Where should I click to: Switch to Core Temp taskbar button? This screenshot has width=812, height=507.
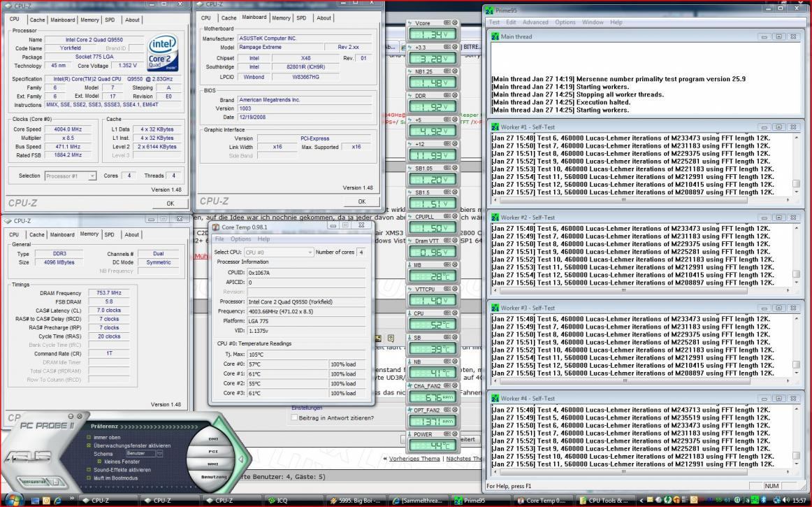coord(542,500)
